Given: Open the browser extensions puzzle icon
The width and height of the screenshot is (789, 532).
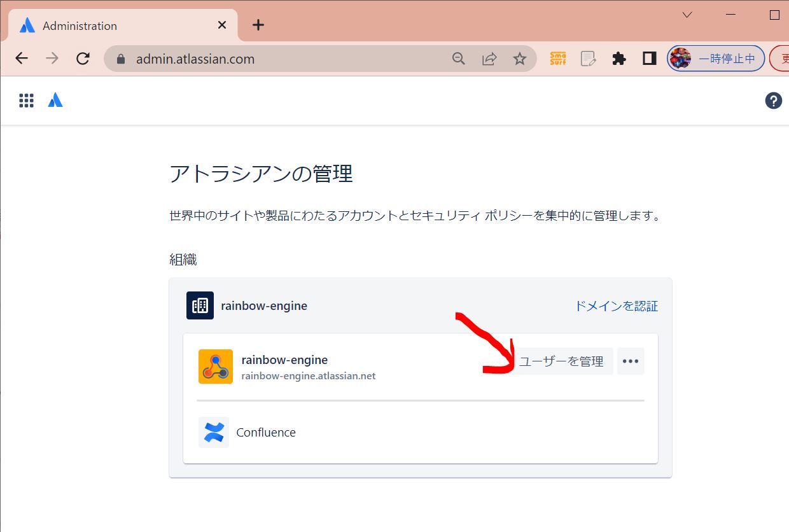Looking at the screenshot, I should pyautogui.click(x=618, y=59).
